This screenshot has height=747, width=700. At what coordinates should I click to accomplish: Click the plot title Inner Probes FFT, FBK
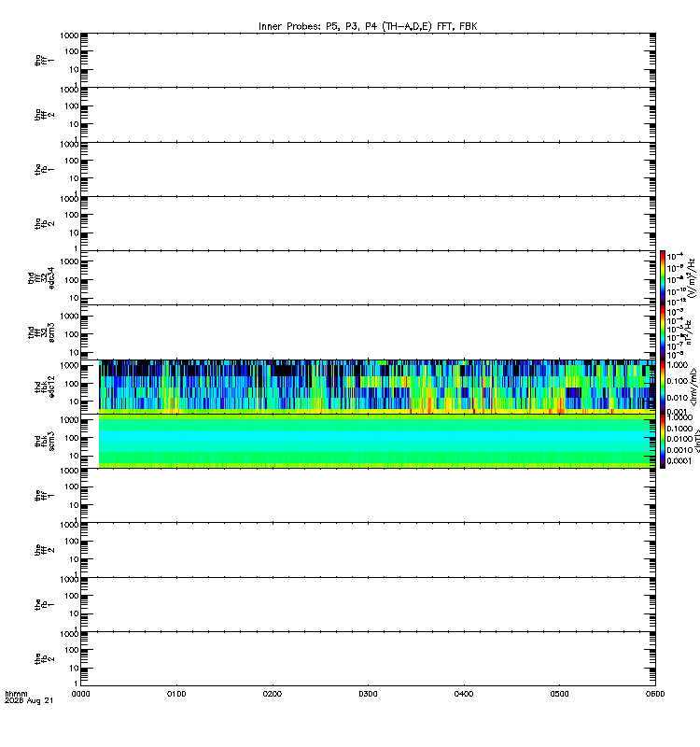tap(368, 26)
